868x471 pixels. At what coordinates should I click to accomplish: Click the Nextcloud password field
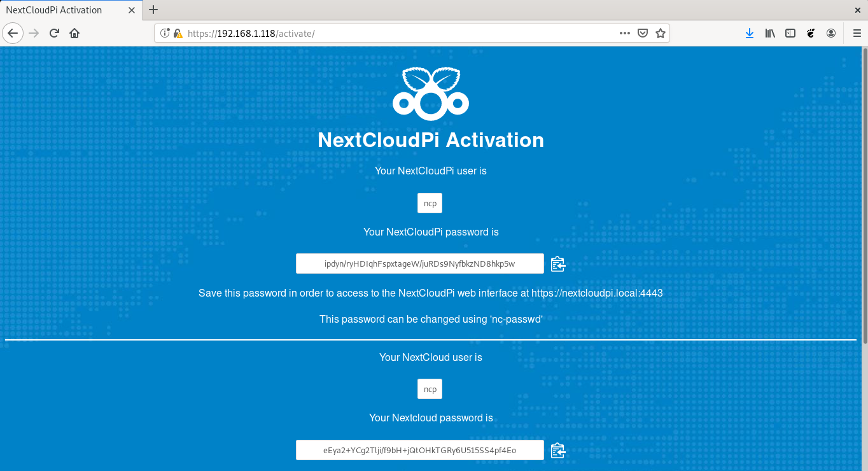[420, 450]
